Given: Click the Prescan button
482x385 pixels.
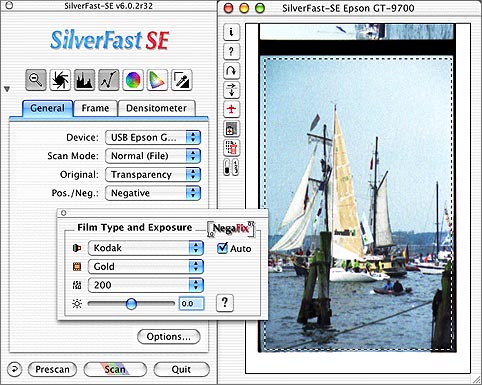Looking at the screenshot, I should (52, 369).
